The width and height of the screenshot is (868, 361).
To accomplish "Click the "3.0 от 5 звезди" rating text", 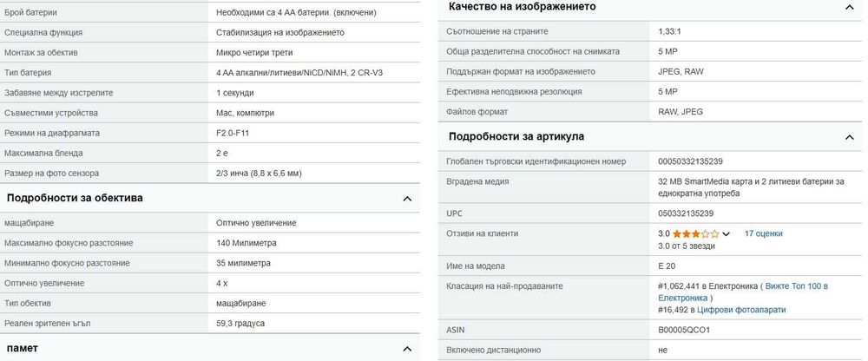I will [687, 246].
